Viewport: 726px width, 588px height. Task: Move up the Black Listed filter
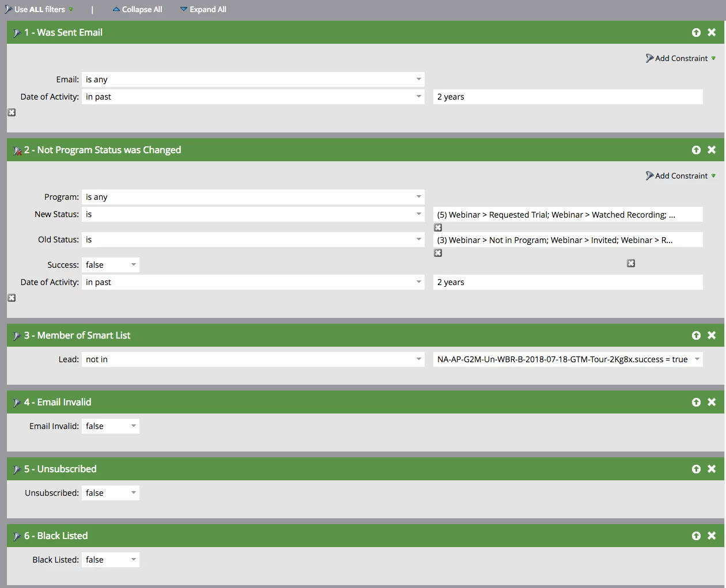pos(696,536)
